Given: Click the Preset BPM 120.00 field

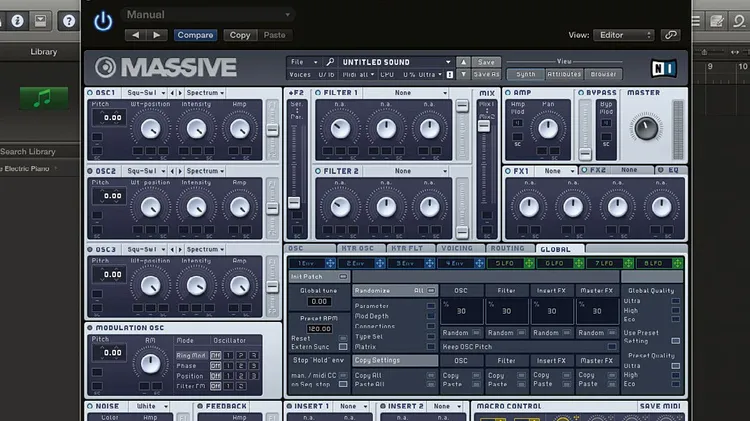Looking at the screenshot, I should (319, 329).
